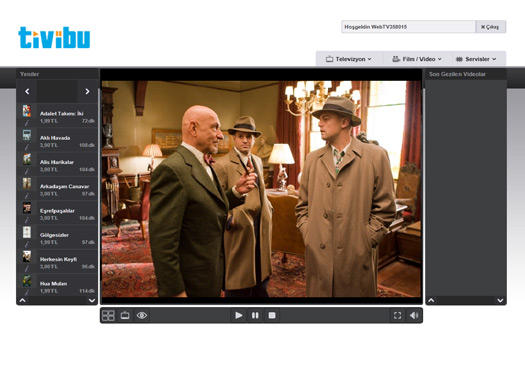Switch player to fullscreen mode
Image resolution: width=525 pixels, height=370 pixels.
[397, 315]
